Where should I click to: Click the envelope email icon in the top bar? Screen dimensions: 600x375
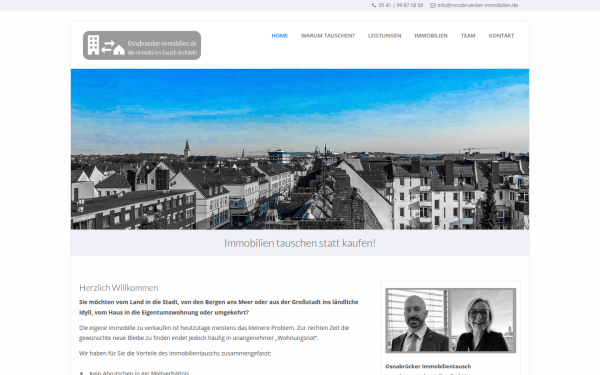tap(433, 5)
